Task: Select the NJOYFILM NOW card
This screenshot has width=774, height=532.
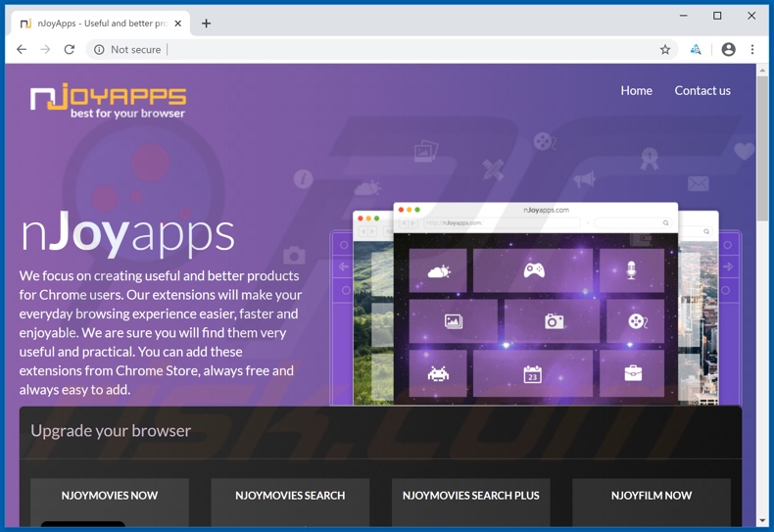Action: pyautogui.click(x=652, y=503)
